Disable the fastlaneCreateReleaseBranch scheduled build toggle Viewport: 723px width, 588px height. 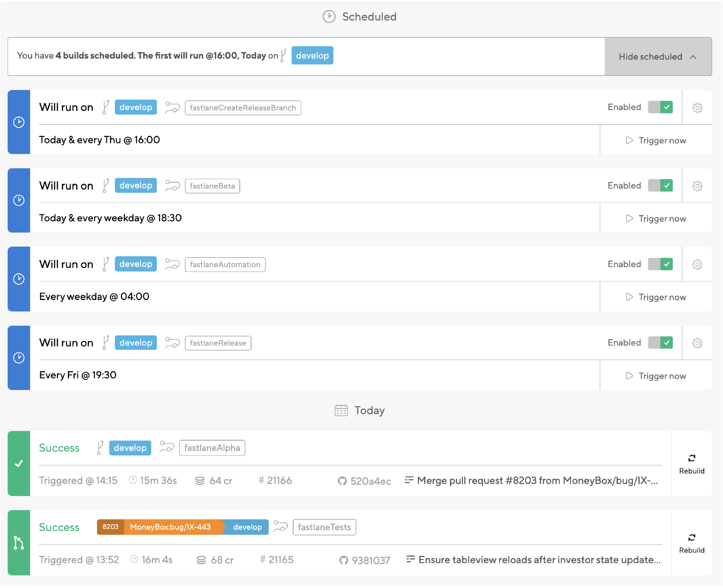point(660,107)
